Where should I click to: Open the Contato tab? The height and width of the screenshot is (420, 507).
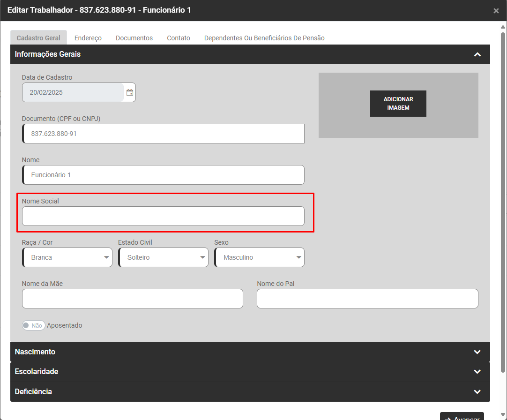click(179, 38)
